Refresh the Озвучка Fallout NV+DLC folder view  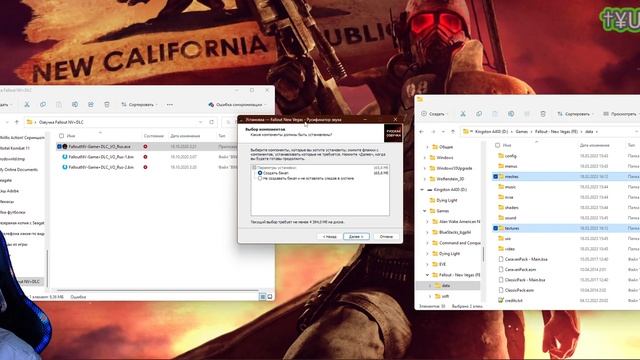211,122
